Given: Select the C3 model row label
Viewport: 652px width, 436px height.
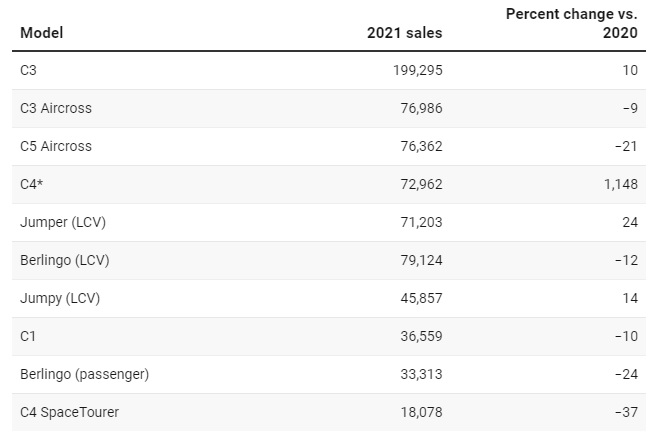Looking at the screenshot, I should [x=28, y=70].
